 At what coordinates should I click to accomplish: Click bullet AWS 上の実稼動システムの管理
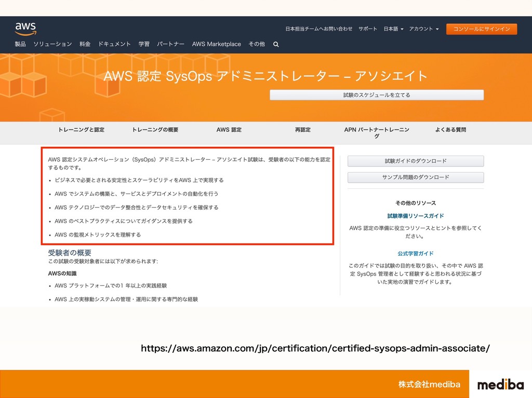point(126,299)
